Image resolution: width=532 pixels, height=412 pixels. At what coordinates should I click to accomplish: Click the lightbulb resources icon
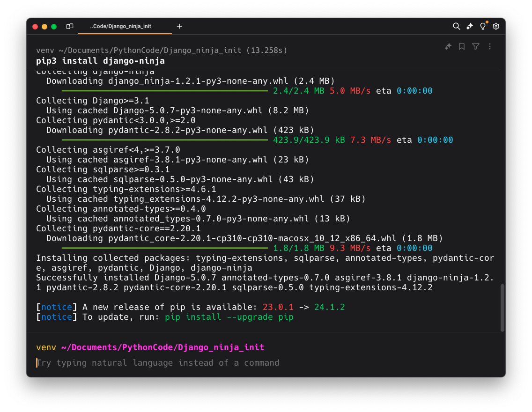point(483,27)
